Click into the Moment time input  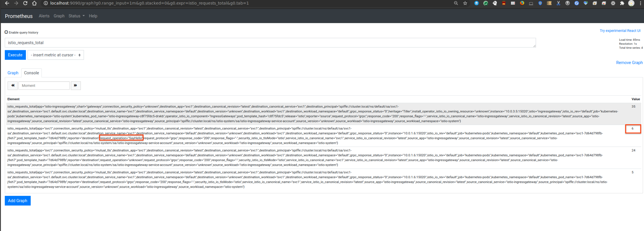[44, 85]
